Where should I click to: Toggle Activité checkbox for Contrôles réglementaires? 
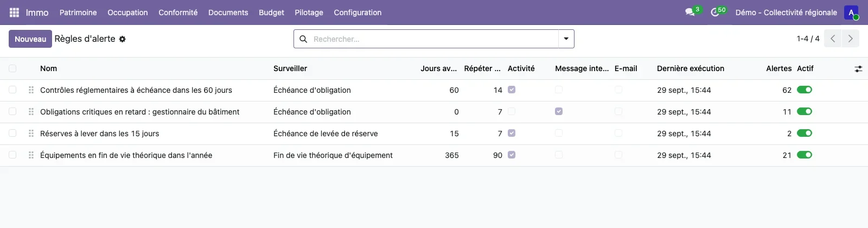click(x=512, y=90)
